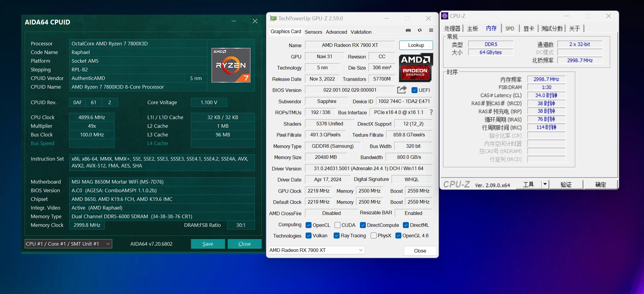Toggle the PhysX checkbox
The height and width of the screenshot is (294, 644).
coord(373,235)
